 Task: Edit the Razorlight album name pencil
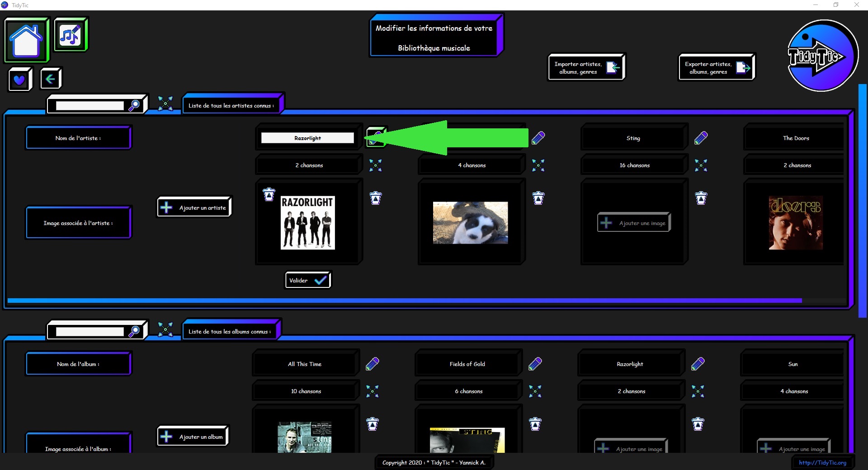click(x=698, y=364)
